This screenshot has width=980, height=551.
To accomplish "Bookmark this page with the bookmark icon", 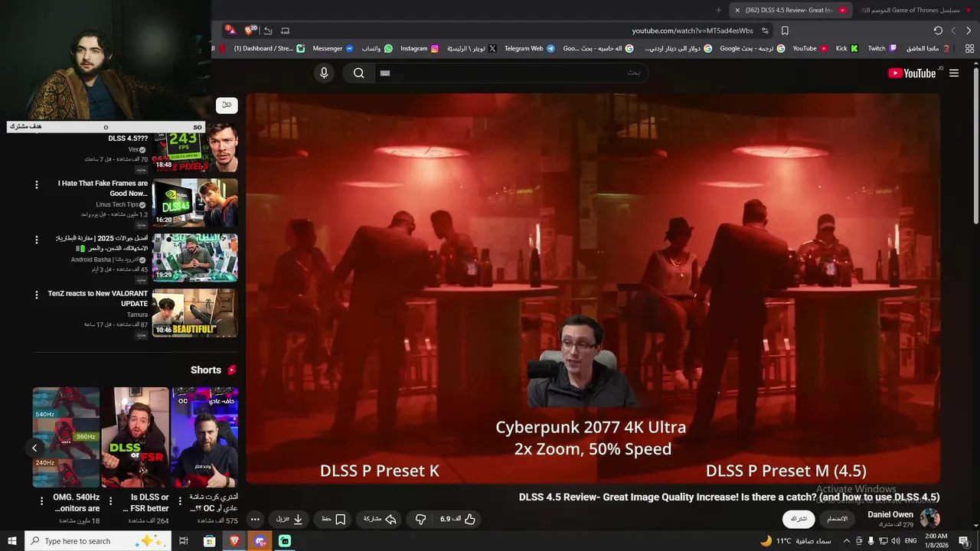I will 785,31.
